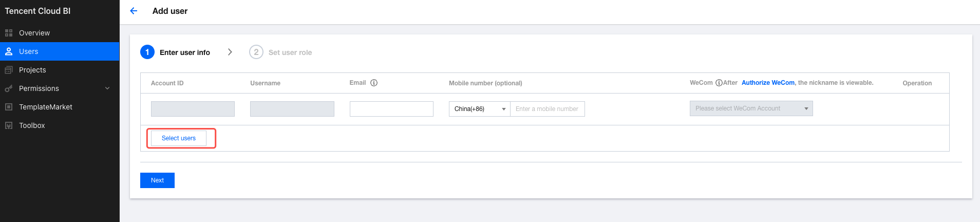Screen dimensions: 980x222
Task: Click the back arrow icon
Action: [x=134, y=11]
